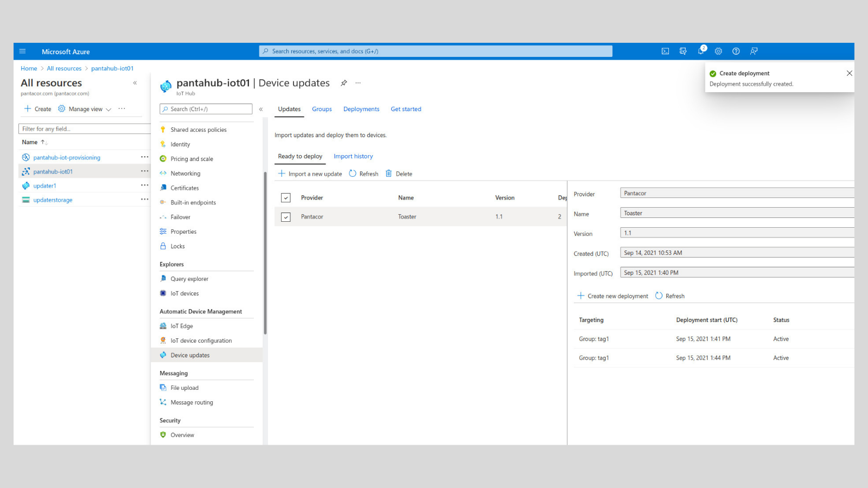Open the Deployments tab
Viewport: 868px width, 488px height.
[361, 109]
